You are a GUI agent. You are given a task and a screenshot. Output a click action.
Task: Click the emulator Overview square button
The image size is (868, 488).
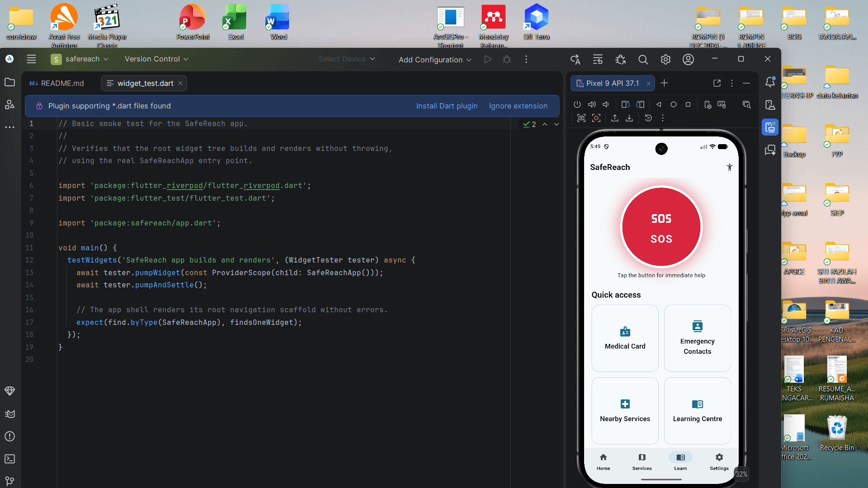pos(688,104)
